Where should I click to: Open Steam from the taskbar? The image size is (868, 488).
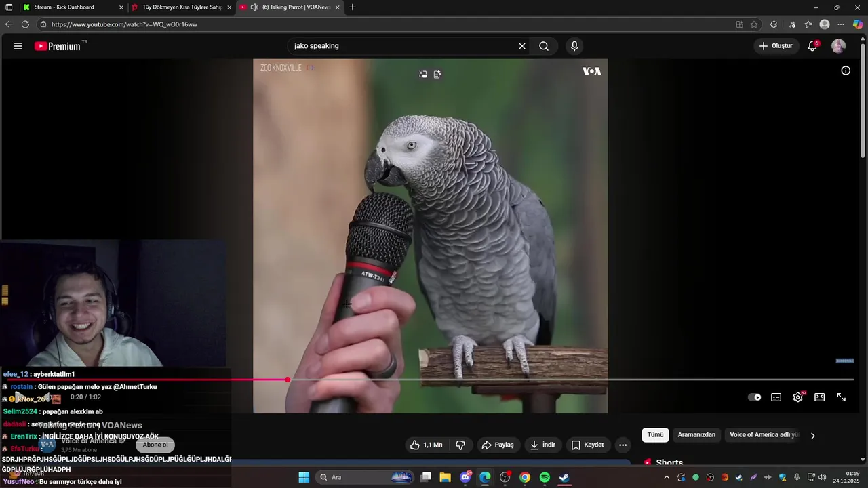(x=564, y=477)
